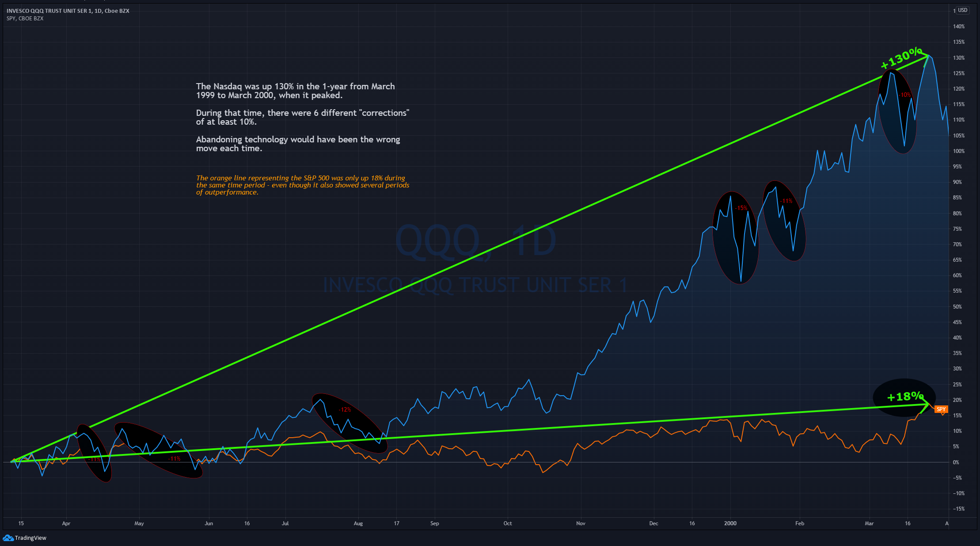Click the Feb date axis label
Viewport: 980px width, 546px height.
pyautogui.click(x=800, y=523)
